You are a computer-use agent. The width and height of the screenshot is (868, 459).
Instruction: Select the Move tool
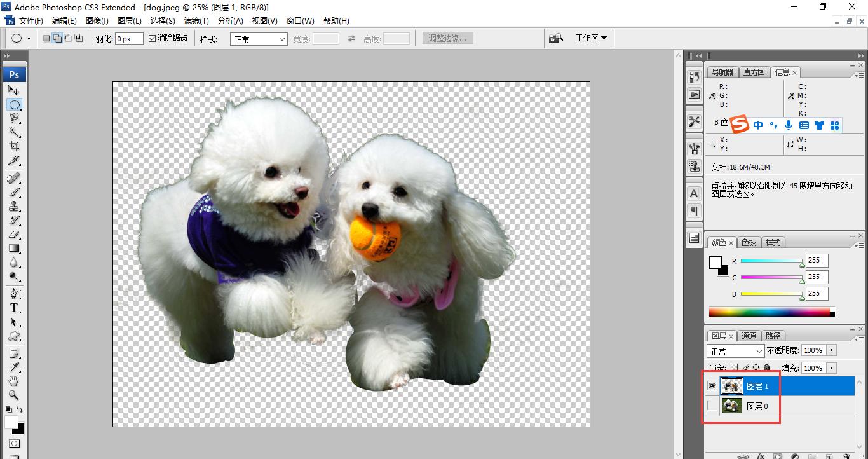click(x=15, y=90)
